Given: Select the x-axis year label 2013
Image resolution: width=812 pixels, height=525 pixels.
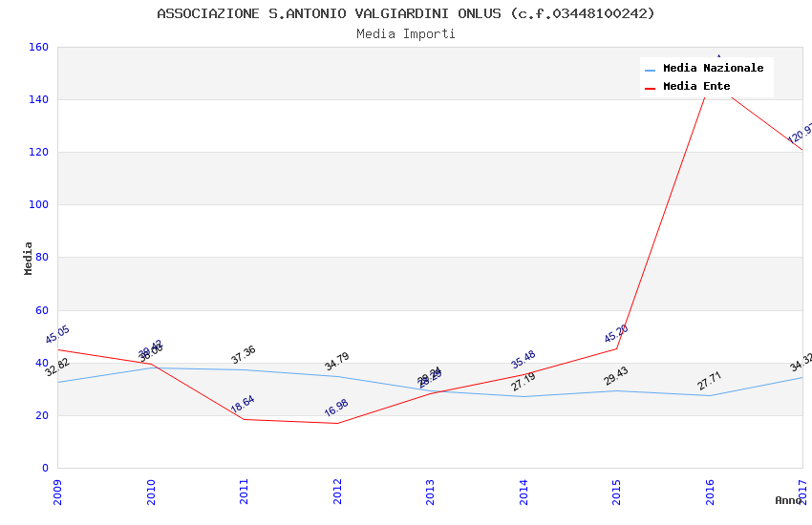Looking at the screenshot, I should tap(430, 492).
